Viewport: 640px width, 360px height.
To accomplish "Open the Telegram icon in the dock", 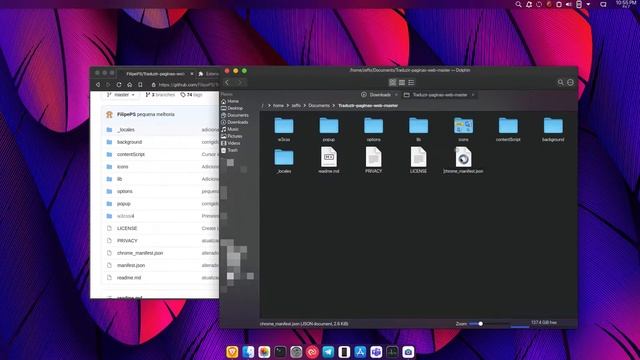I will pyautogui.click(x=328, y=352).
